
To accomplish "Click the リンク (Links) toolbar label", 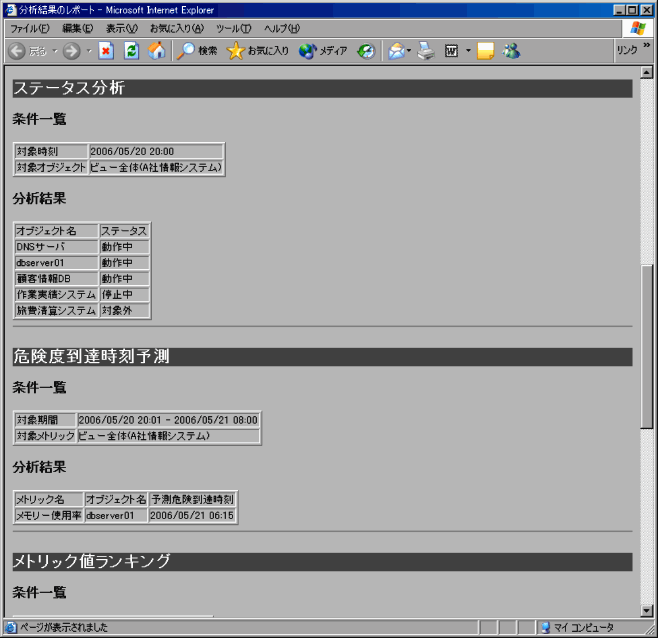I will click(627, 50).
